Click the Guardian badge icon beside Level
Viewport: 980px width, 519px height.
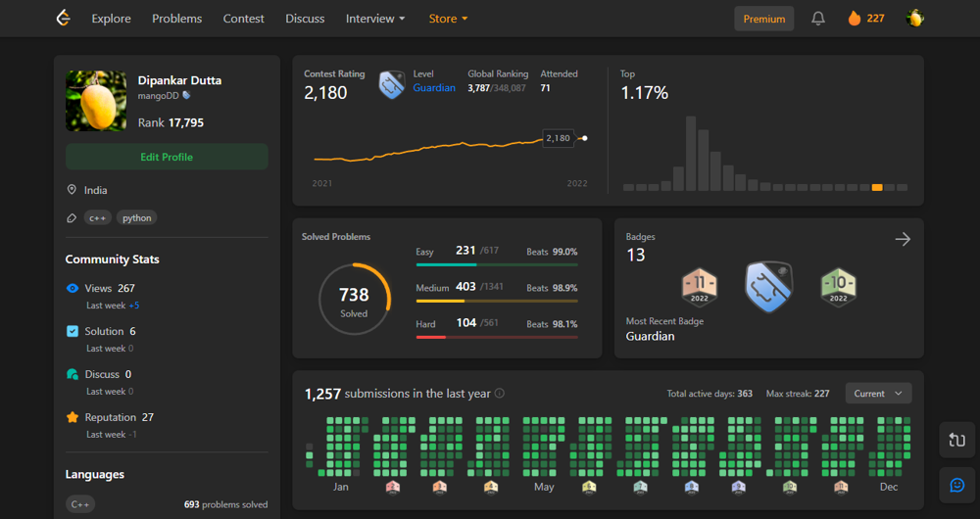point(392,84)
